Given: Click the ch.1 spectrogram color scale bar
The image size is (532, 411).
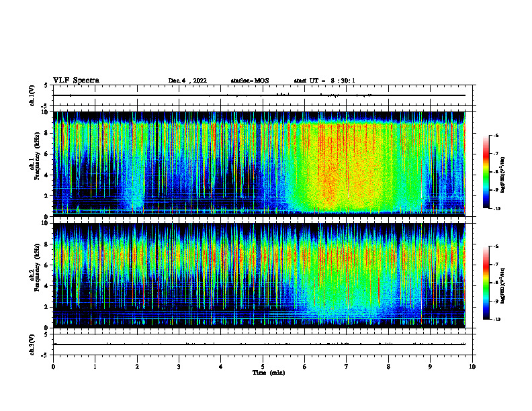Looking at the screenshot, I should [x=486, y=172].
